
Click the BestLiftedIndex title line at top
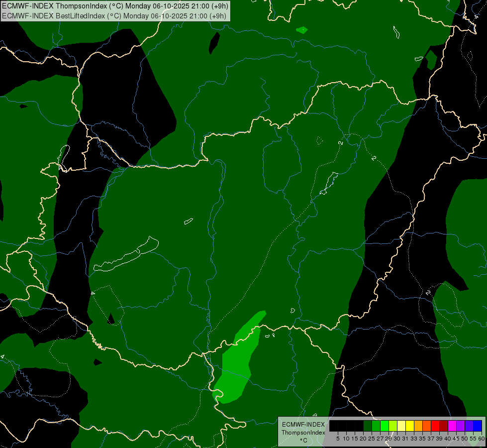(114, 16)
